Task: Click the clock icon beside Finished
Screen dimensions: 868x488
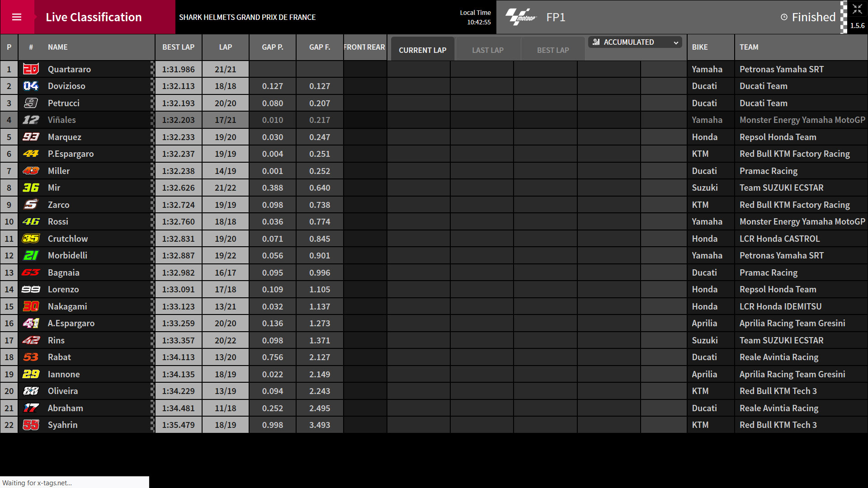Action: pyautogui.click(x=784, y=17)
